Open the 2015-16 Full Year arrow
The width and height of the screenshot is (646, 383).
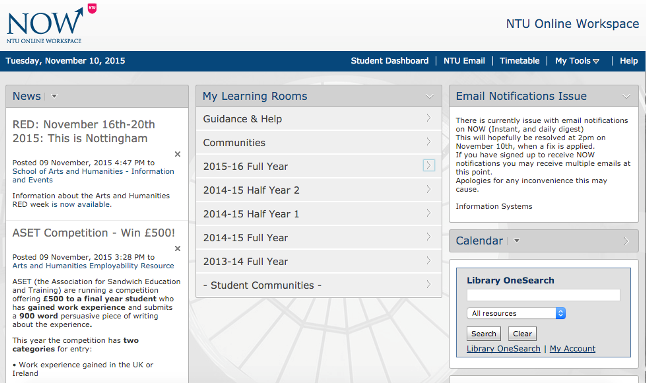click(428, 166)
